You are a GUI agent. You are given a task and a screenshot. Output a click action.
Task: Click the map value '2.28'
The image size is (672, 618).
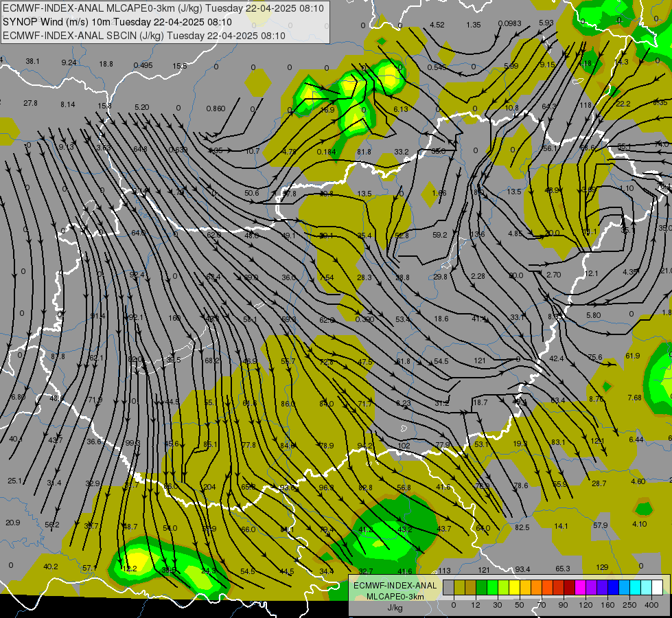point(478,276)
